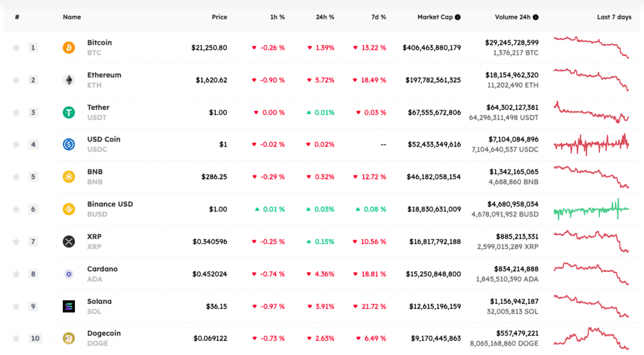
Task: Sort by Market Cap header
Action: (435, 17)
